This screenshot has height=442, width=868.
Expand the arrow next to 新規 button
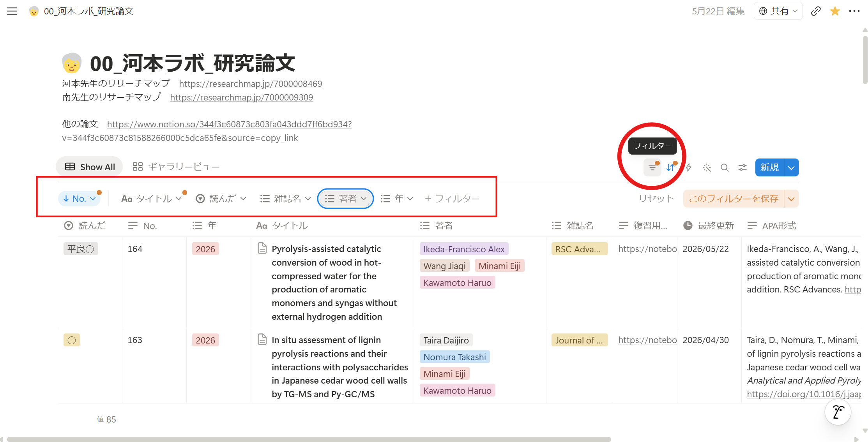791,167
